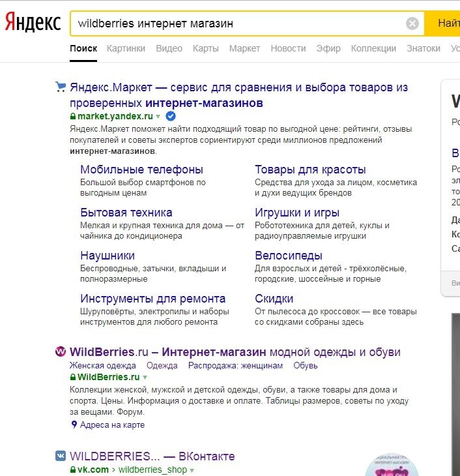Expand the dropdown arrow after market.yandex.ru

tap(158, 117)
